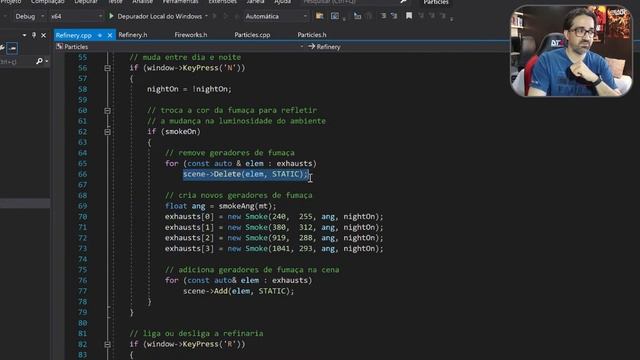640x360 pixels.
Task: Click the first dimmed bookmark navigation icon
Action: (x=421, y=16)
